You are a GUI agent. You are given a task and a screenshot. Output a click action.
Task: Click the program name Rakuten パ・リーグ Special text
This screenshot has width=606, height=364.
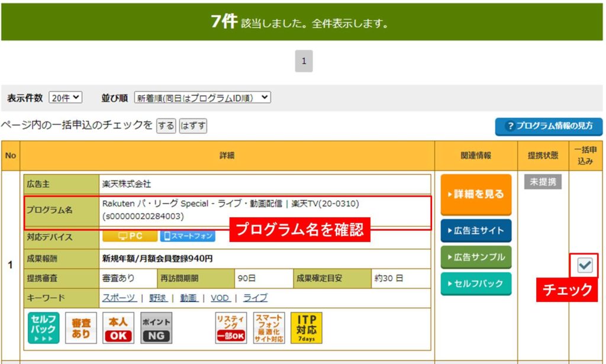click(x=231, y=210)
